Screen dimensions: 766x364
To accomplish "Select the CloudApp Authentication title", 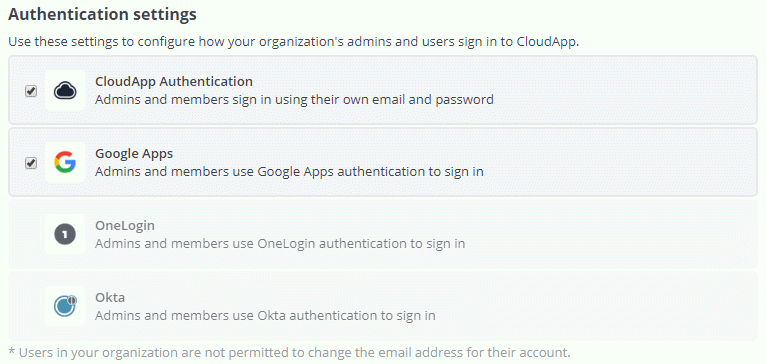I will 174,81.
